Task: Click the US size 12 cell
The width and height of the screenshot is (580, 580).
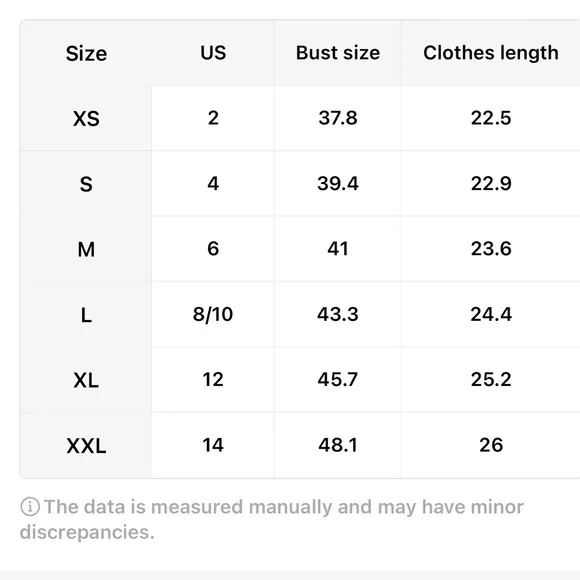Action: [x=213, y=380]
